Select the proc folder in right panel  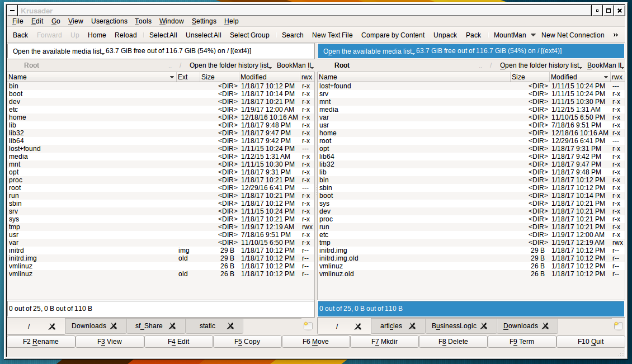tap(471, 219)
